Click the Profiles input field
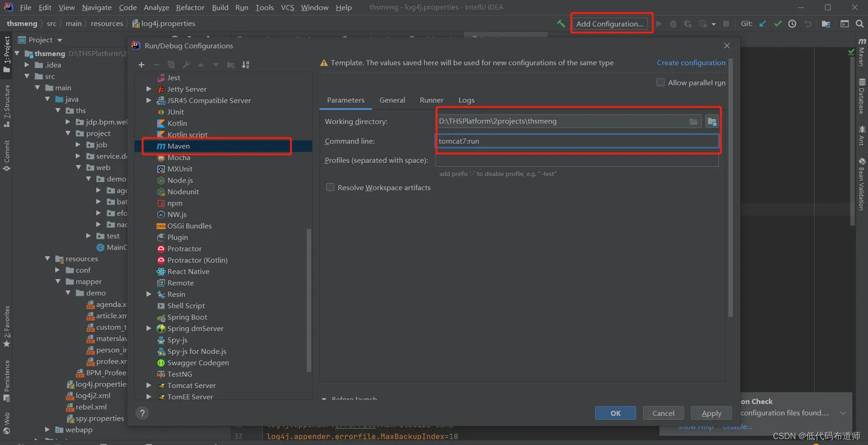This screenshot has width=868, height=445. tap(577, 161)
